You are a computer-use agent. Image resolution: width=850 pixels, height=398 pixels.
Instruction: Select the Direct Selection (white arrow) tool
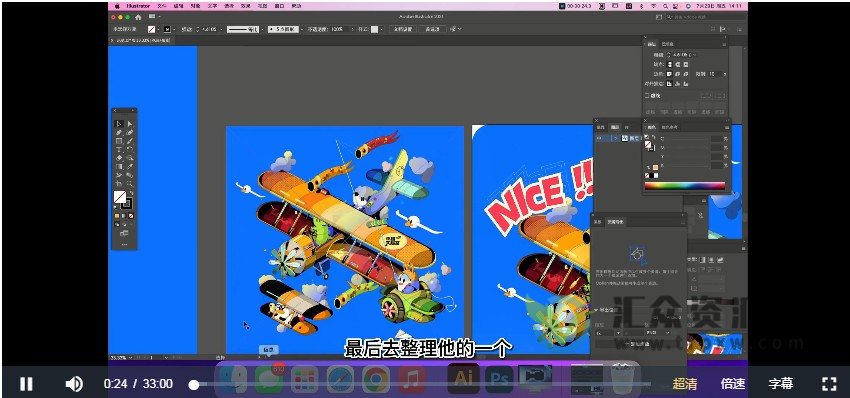pyautogui.click(x=130, y=124)
